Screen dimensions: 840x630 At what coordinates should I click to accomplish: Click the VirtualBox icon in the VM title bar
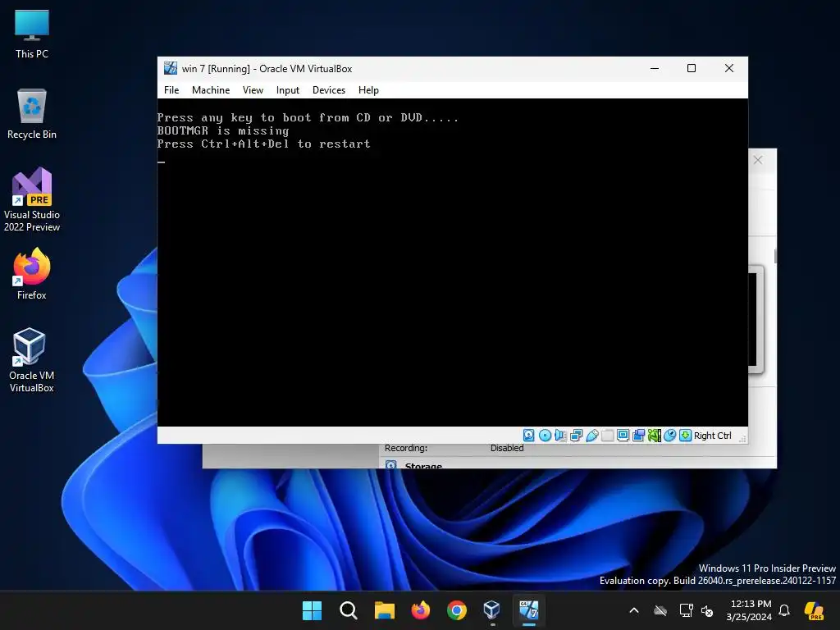pos(171,68)
